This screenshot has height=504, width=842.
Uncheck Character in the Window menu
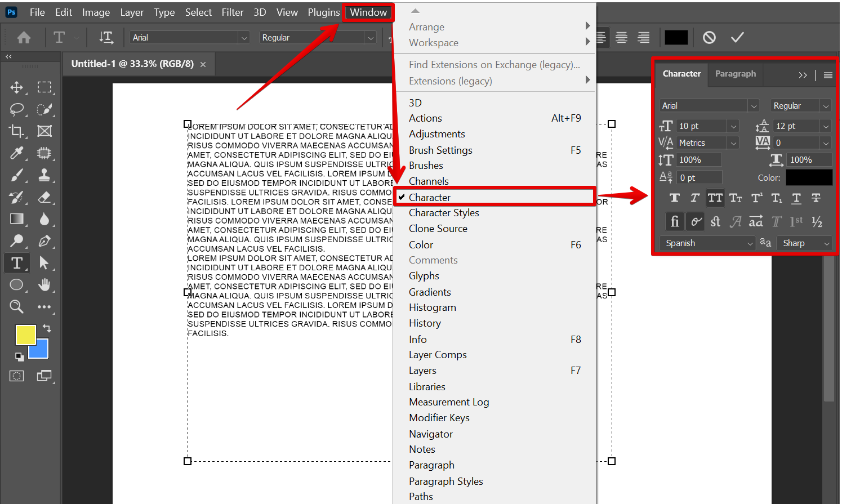[429, 197]
